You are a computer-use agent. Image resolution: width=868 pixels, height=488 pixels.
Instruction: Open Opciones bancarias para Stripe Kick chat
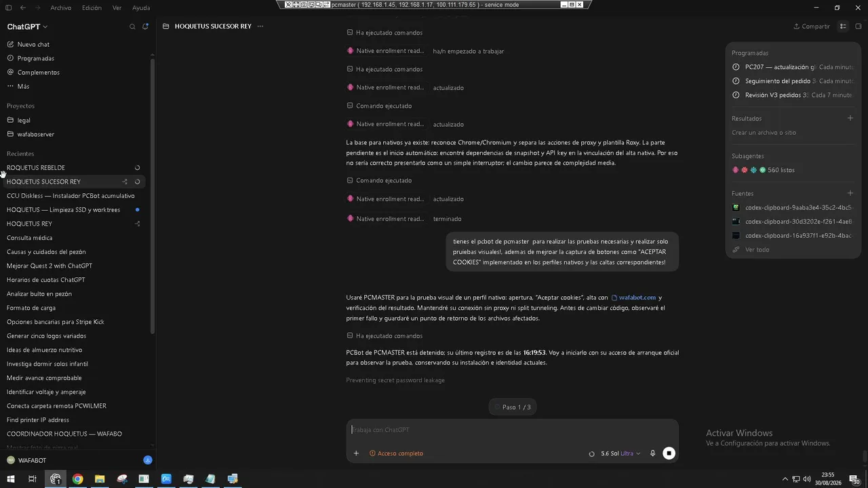(x=56, y=322)
